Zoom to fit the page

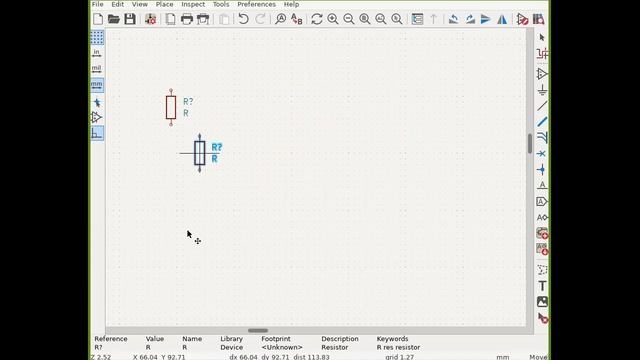364,19
